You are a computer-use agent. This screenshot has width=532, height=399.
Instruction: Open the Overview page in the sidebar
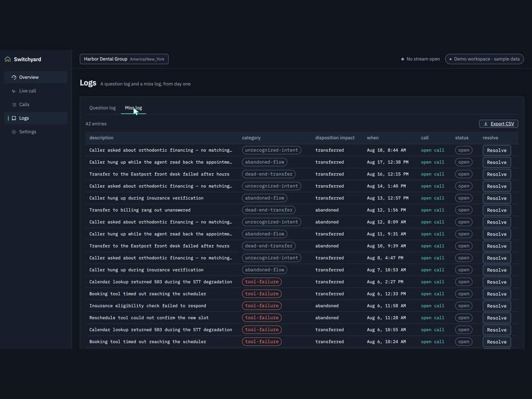pos(36,77)
